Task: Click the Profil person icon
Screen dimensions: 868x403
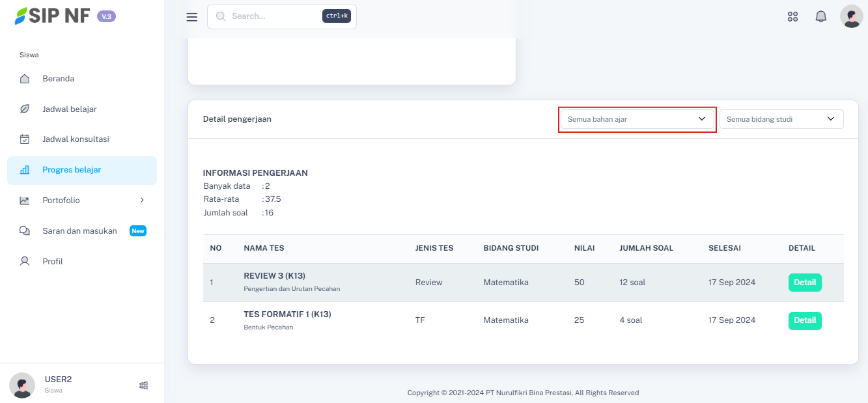Action: tap(25, 262)
